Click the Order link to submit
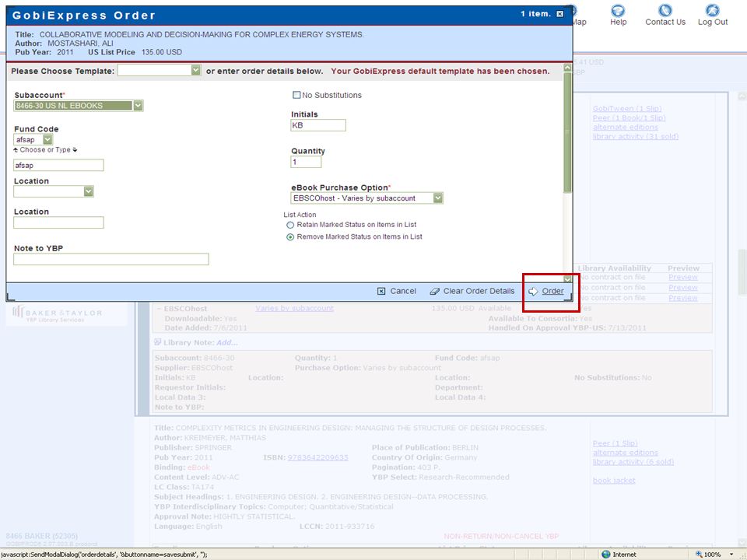 552,291
